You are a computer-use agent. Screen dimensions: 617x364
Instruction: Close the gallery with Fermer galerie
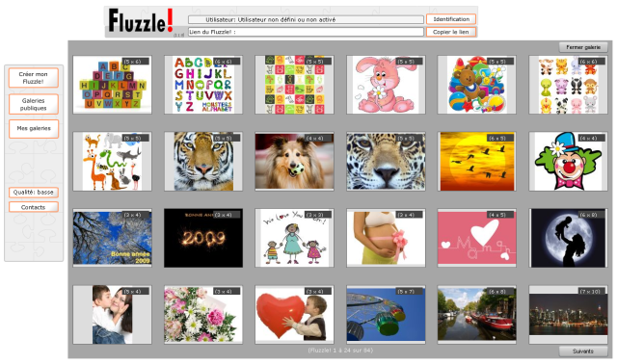point(583,47)
